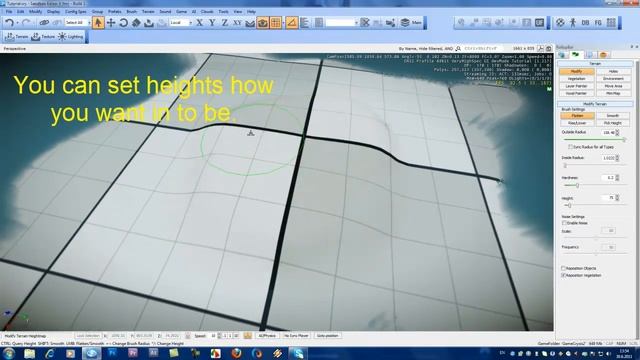Switch to the Terrain rollup tab

(576, 54)
